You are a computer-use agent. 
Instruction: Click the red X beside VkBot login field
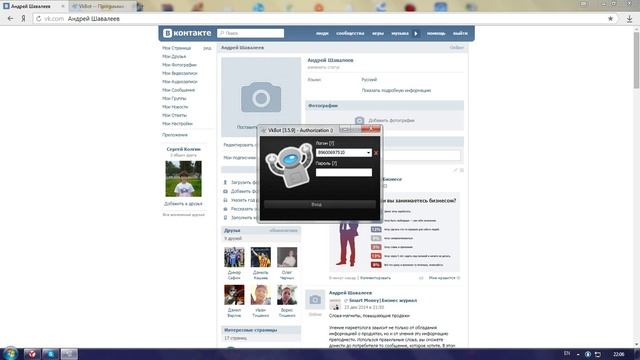click(x=376, y=153)
